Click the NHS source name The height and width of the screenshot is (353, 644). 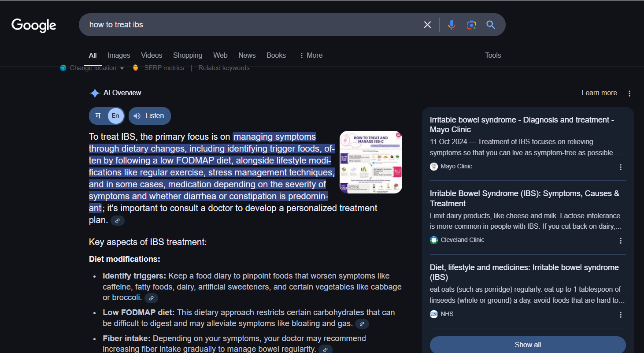pos(447,314)
